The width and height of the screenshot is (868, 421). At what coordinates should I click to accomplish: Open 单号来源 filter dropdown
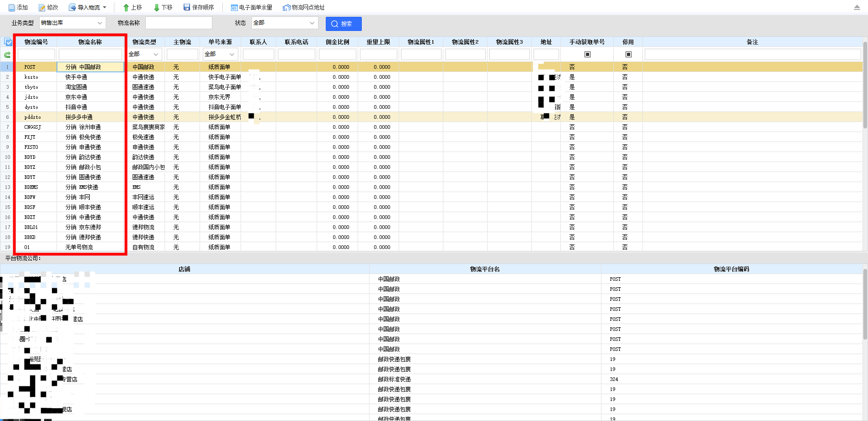click(x=220, y=54)
